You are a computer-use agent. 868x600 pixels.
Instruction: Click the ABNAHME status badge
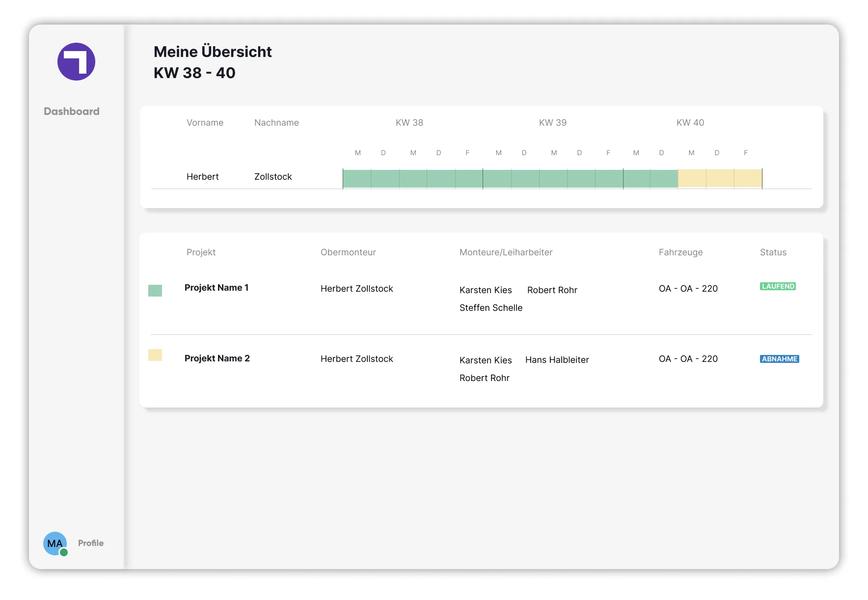pyautogui.click(x=780, y=359)
